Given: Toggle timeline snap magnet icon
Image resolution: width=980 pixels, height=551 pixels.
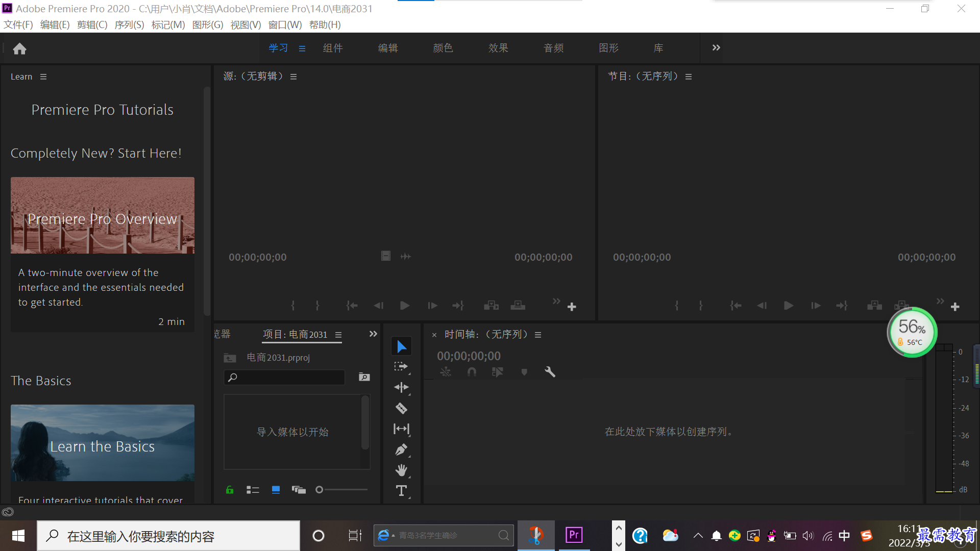Looking at the screenshot, I should pyautogui.click(x=472, y=372).
